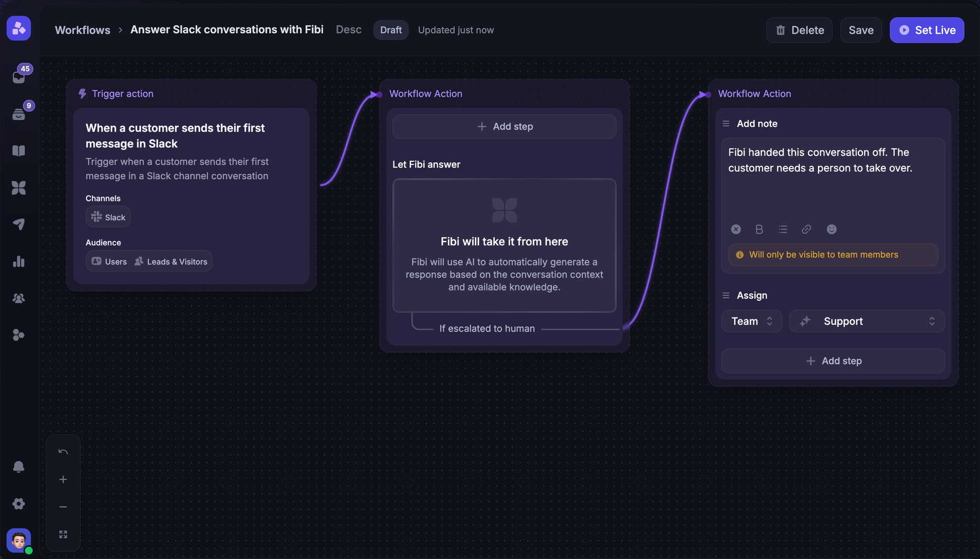Click the Desc description field

pyautogui.click(x=349, y=29)
